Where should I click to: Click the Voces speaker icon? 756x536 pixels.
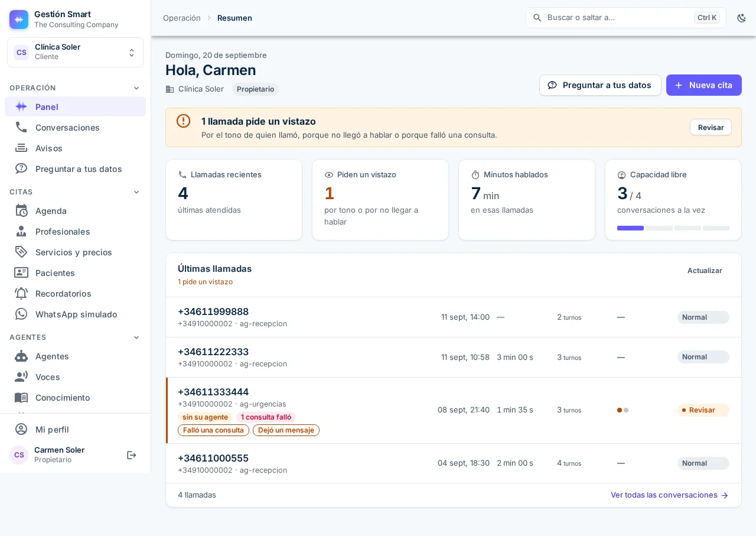21,376
